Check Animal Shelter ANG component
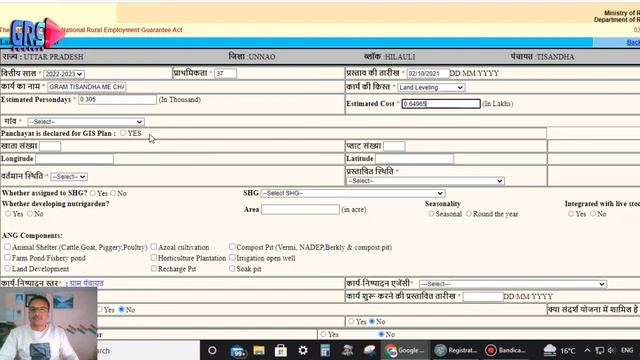Screen dimensions: 640x360 pyautogui.click(x=8, y=247)
